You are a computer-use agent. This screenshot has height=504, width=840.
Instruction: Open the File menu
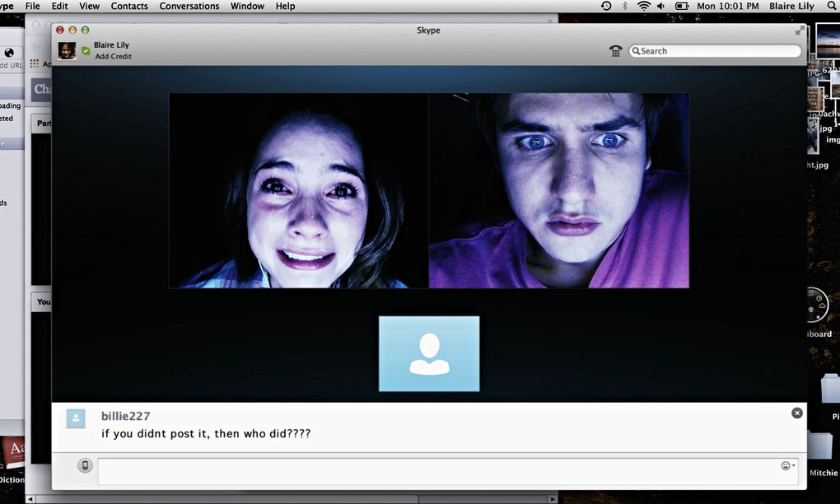click(33, 6)
